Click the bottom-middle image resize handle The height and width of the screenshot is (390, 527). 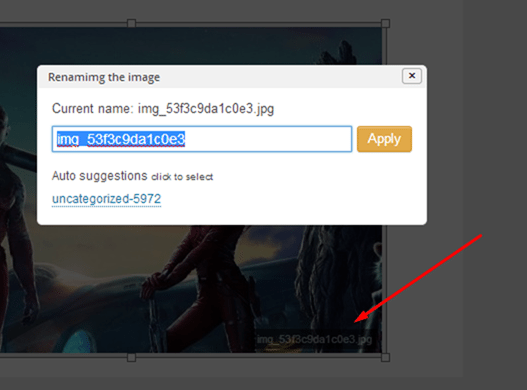[131, 357]
